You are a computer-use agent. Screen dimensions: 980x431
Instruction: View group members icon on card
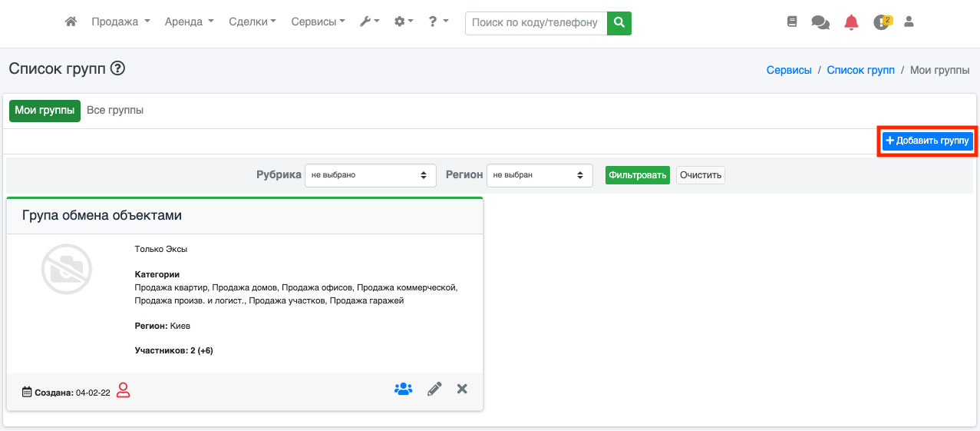pyautogui.click(x=403, y=389)
